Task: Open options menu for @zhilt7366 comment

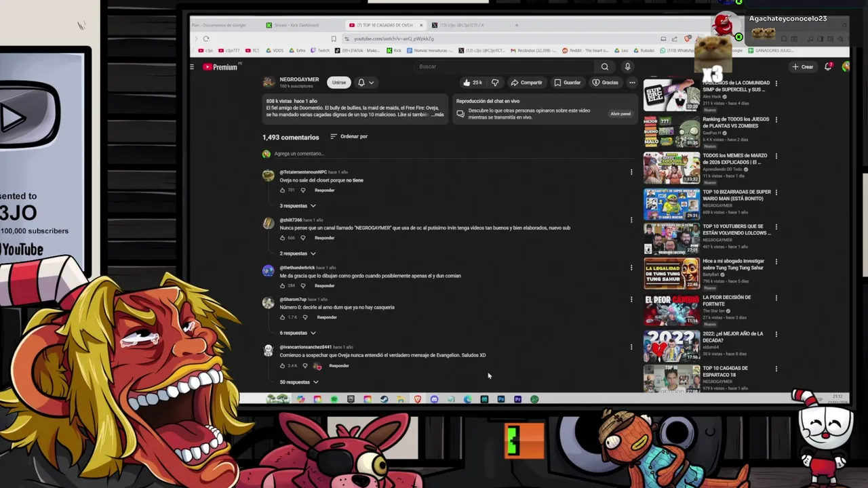Action: coord(631,220)
